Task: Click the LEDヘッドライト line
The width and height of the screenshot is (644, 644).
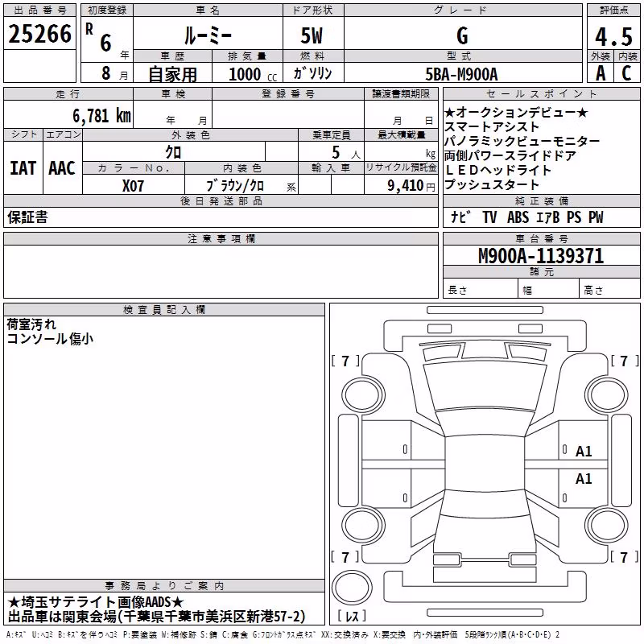Action: pyautogui.click(x=497, y=170)
